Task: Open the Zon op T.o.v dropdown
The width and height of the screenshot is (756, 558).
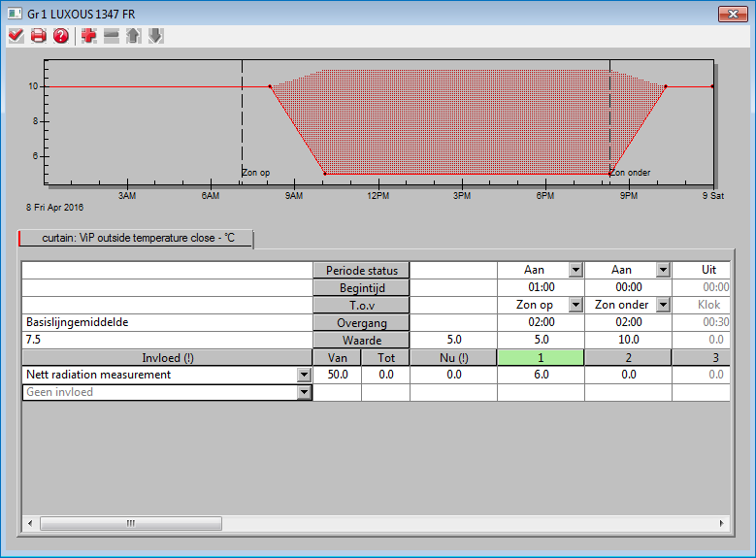Action: 575,305
